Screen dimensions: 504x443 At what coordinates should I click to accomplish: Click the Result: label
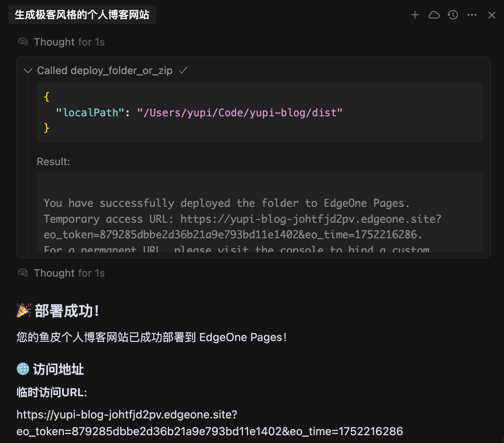tap(53, 162)
